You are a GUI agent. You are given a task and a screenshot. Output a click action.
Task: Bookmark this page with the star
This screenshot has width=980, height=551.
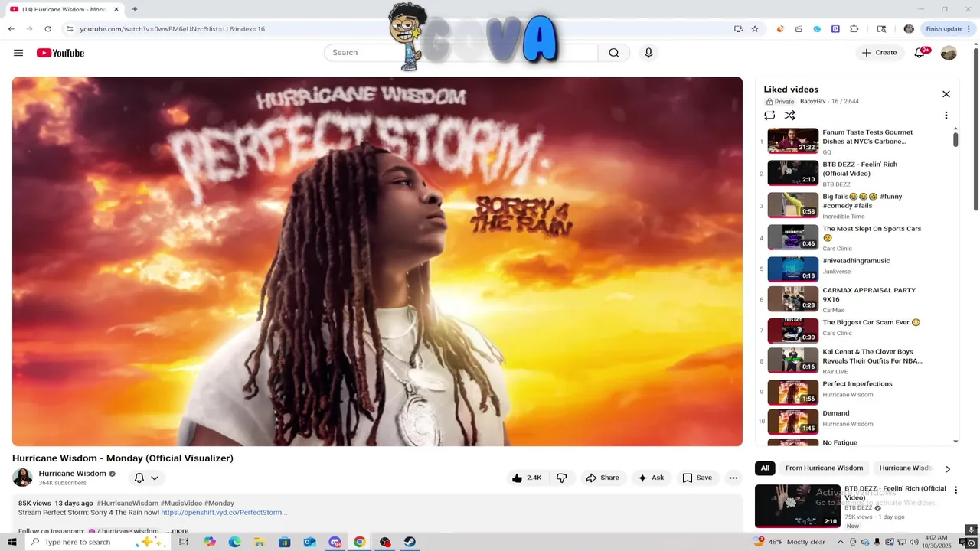(x=755, y=29)
